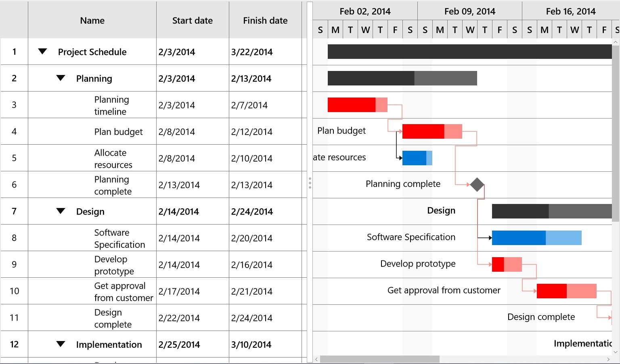Click the Start date column header
The height and width of the screenshot is (364, 620).
pos(193,20)
